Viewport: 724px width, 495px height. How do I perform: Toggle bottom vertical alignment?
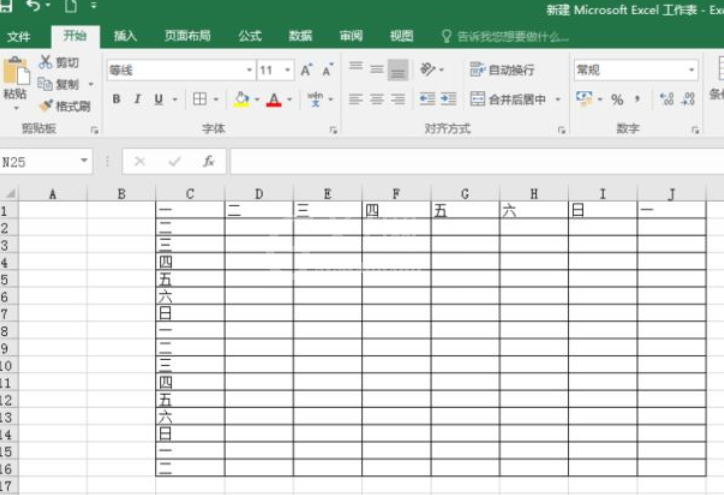pyautogui.click(x=398, y=70)
